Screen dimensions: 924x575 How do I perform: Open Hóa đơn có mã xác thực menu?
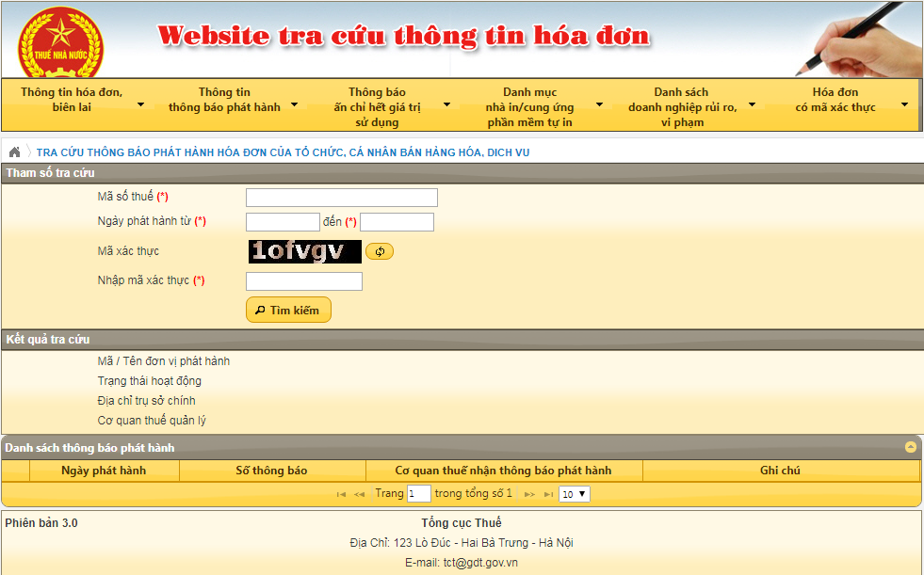click(835, 100)
